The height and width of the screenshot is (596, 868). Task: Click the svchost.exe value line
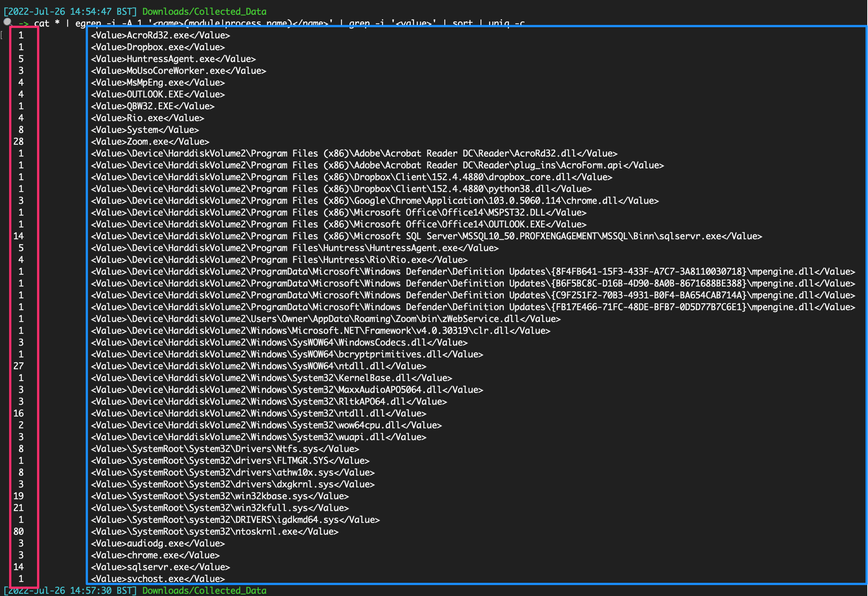coord(158,579)
